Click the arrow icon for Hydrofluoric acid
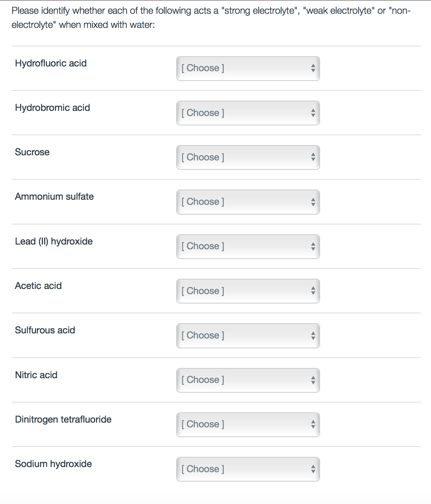Image resolution: width=431 pixels, height=504 pixels. tap(313, 68)
